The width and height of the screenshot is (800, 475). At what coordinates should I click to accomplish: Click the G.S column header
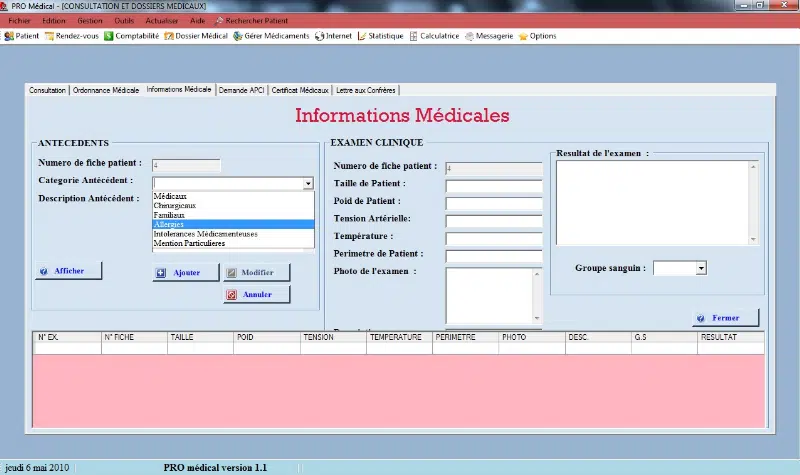(664, 337)
